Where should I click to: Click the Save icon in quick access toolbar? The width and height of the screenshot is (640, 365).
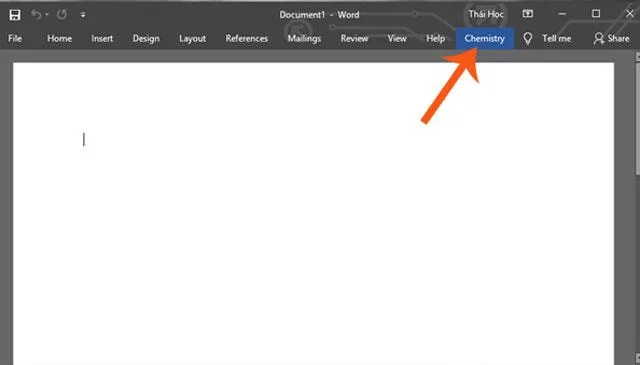pyautogui.click(x=15, y=15)
